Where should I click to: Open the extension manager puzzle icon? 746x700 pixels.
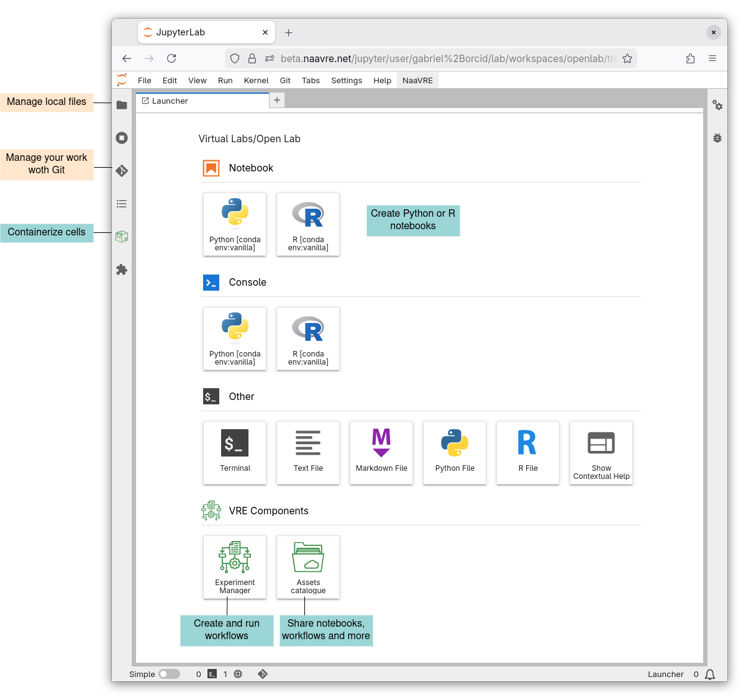(x=122, y=270)
